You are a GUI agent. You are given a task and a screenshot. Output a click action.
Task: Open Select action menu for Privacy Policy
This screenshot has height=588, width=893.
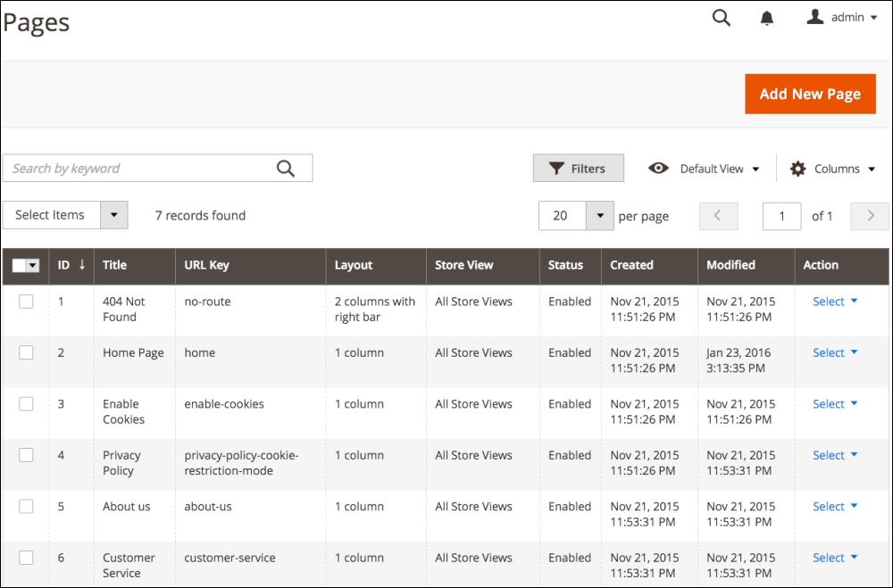[x=835, y=455]
